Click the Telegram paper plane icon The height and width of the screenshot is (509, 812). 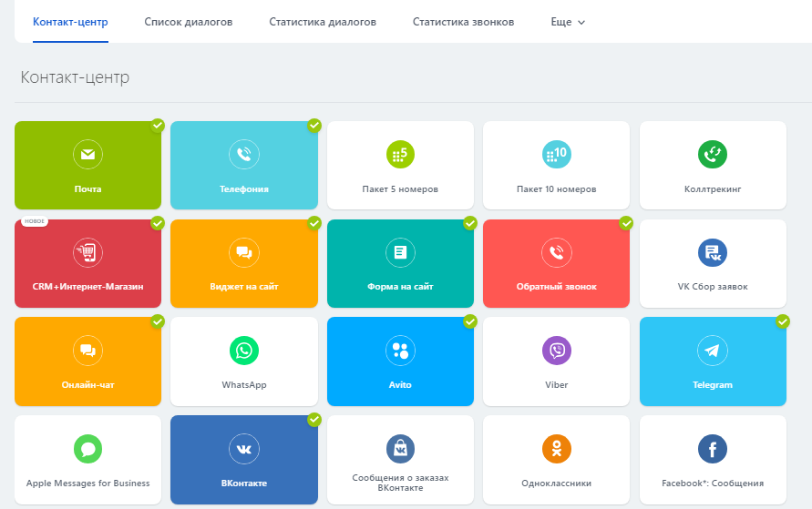713,351
